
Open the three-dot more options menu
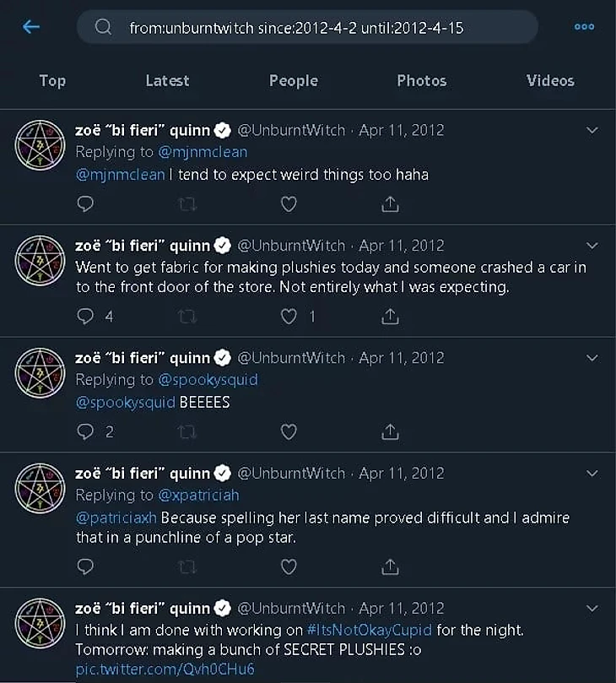point(584,27)
